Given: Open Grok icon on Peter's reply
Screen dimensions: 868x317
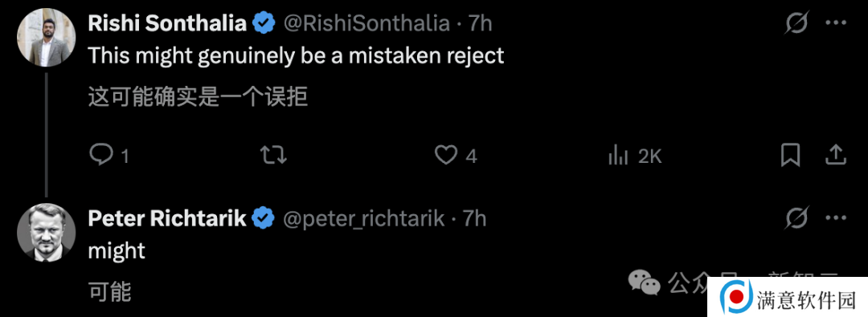Looking at the screenshot, I should pyautogui.click(x=796, y=218).
